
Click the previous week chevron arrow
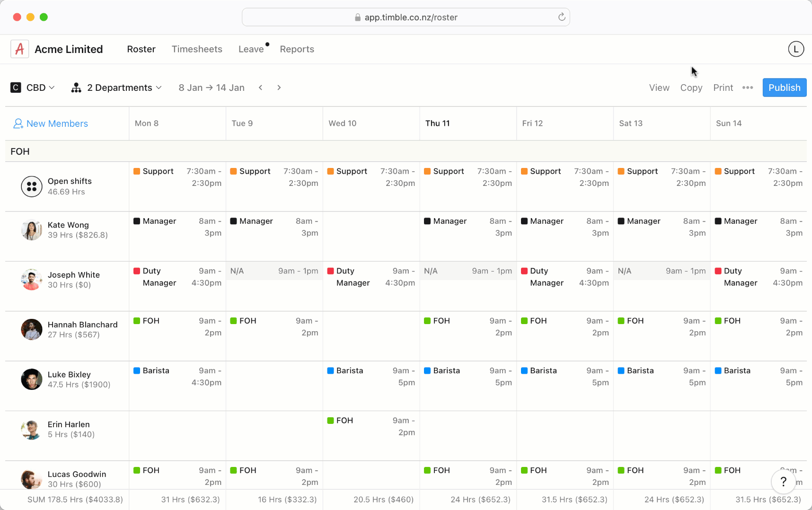click(261, 88)
